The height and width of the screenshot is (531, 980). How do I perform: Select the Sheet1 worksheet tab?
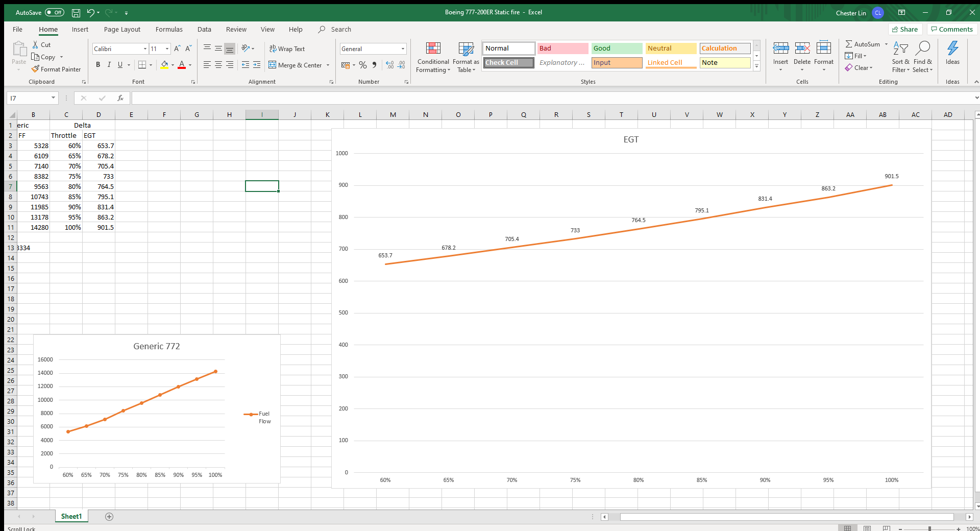pos(71,517)
